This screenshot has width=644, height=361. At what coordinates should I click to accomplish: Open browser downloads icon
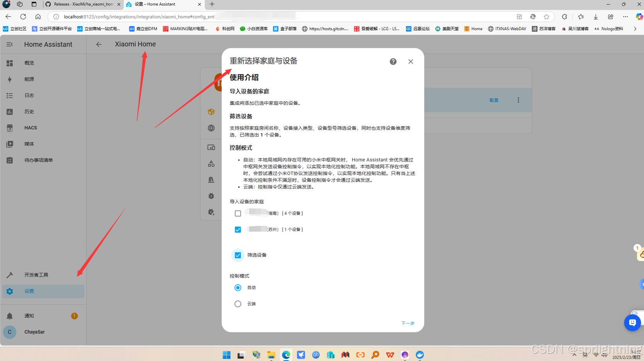point(596,17)
